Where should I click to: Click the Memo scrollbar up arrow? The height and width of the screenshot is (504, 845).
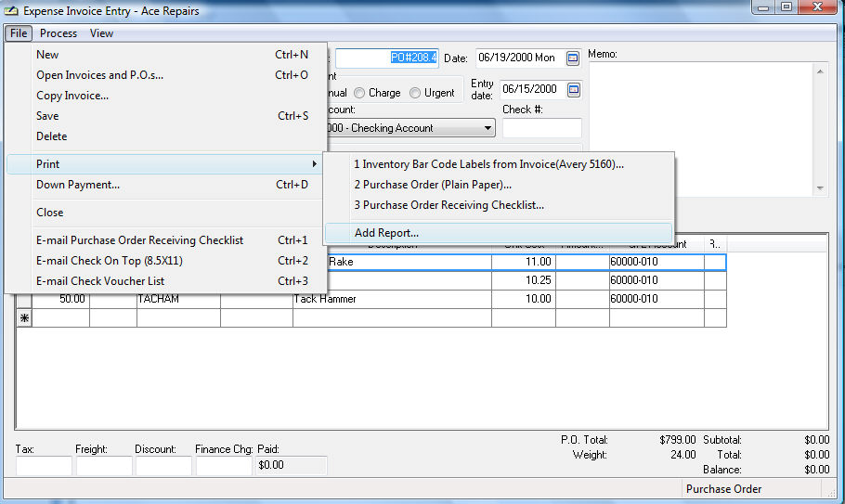click(x=819, y=71)
